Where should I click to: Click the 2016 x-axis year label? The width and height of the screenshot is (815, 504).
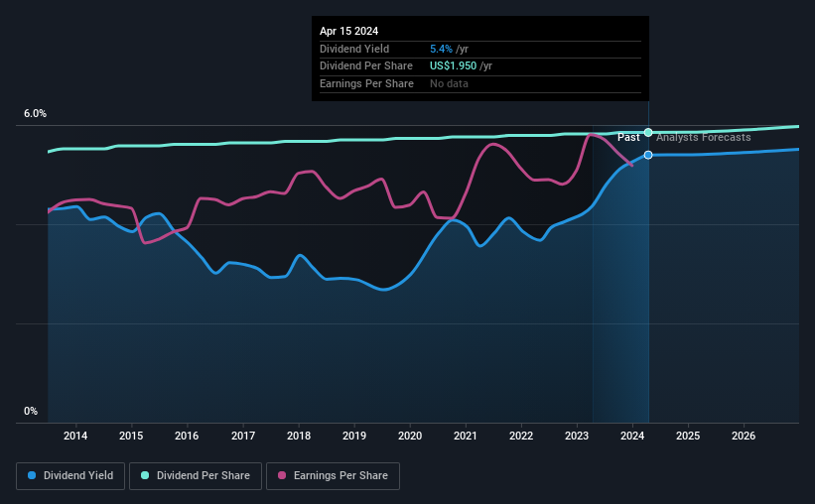[x=187, y=436]
